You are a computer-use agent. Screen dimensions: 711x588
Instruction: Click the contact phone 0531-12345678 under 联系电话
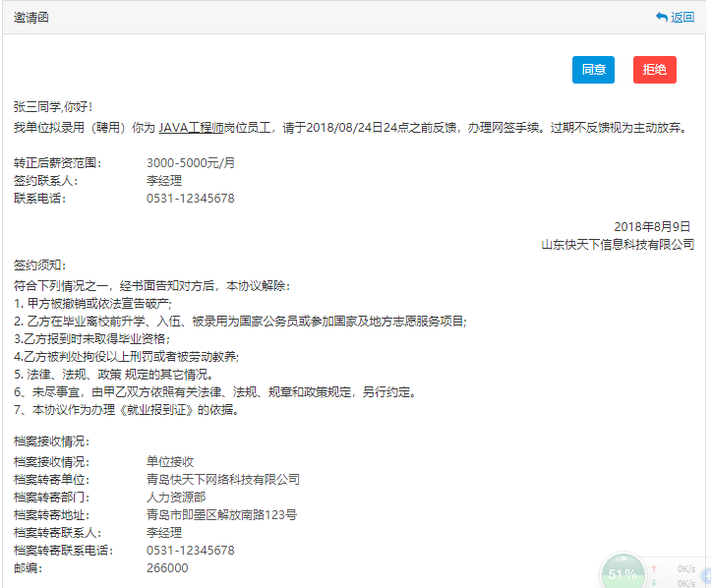click(x=190, y=199)
